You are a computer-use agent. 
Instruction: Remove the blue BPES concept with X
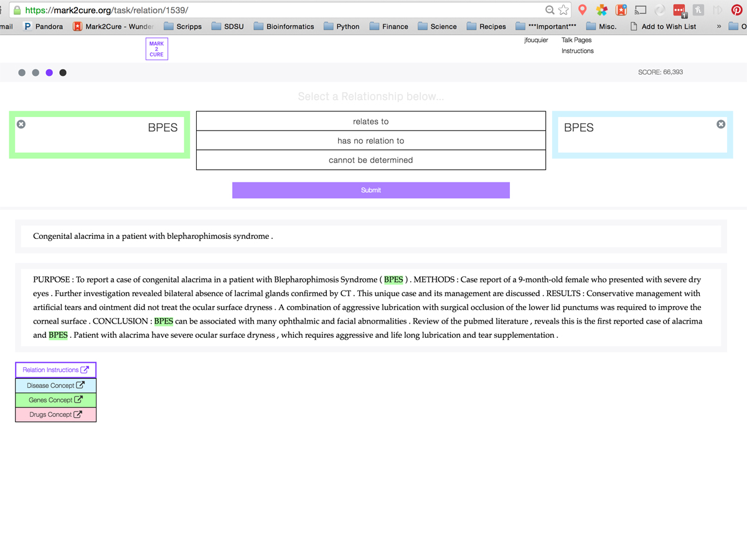tap(721, 124)
